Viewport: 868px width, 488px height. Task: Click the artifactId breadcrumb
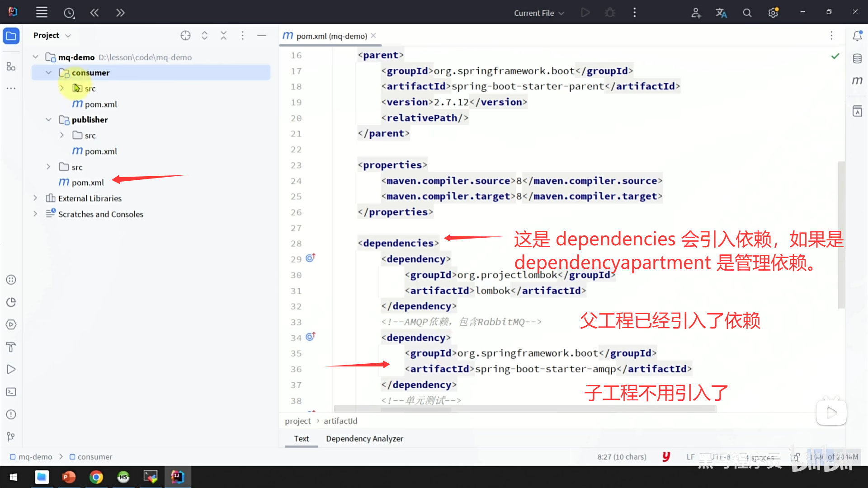click(x=340, y=421)
